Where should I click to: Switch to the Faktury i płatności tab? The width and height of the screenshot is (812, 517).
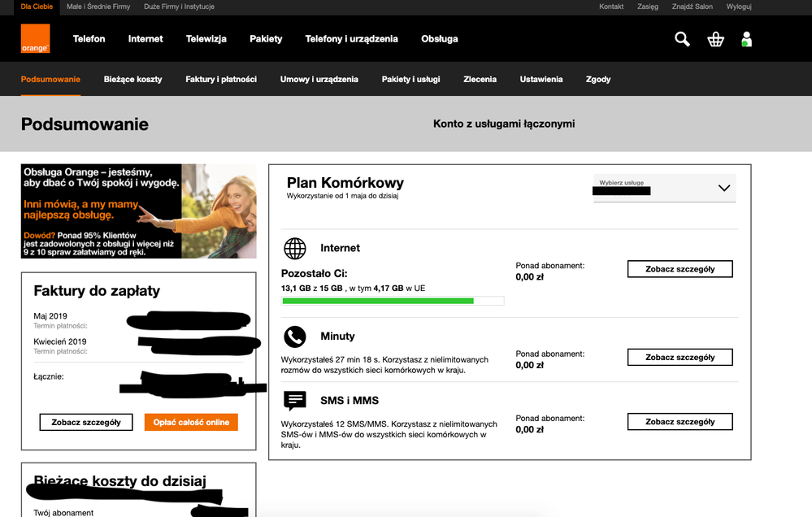(221, 80)
